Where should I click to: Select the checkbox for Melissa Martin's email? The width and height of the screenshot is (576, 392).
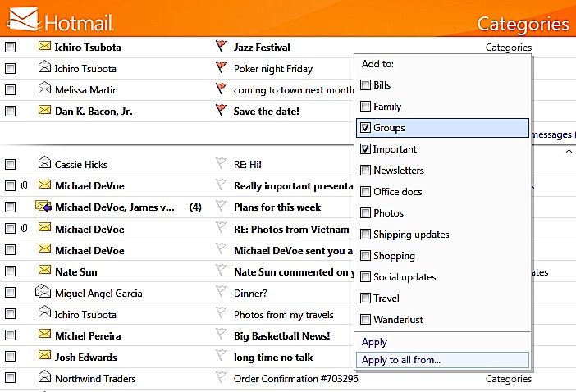[11, 90]
